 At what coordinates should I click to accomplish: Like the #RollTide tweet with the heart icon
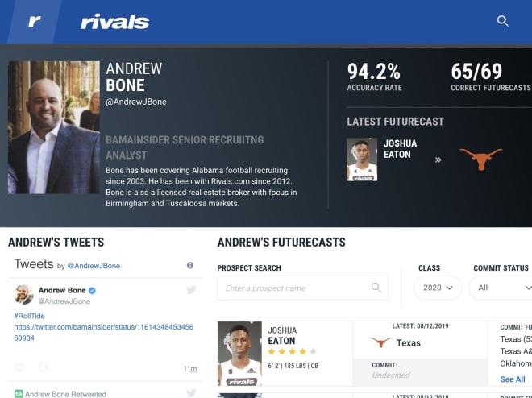pos(19,367)
